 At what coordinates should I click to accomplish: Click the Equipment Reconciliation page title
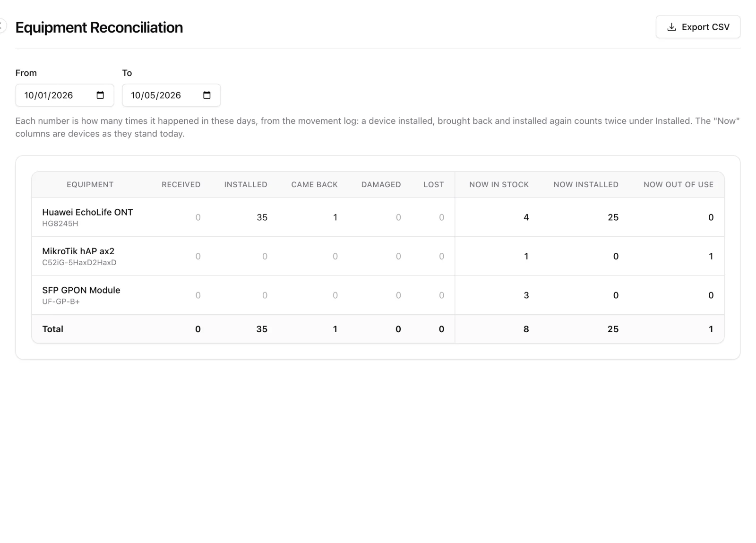point(99,27)
